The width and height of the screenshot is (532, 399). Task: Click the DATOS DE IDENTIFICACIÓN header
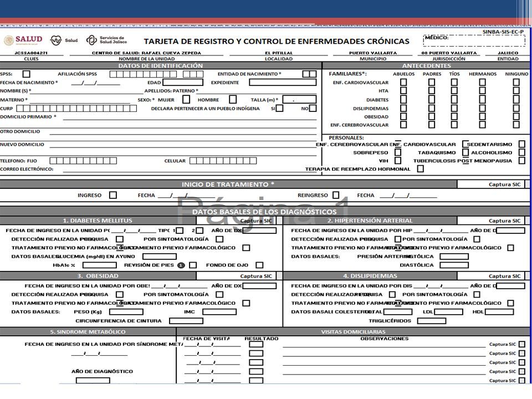(x=161, y=65)
